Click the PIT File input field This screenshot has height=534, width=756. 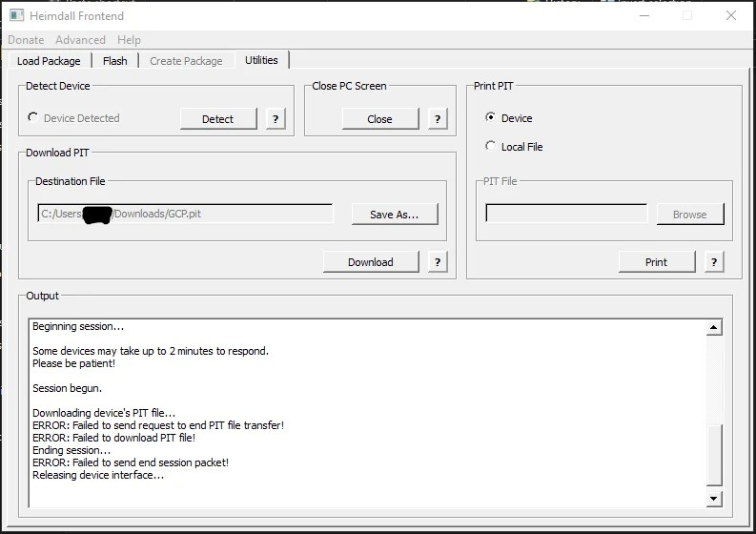[x=566, y=214]
